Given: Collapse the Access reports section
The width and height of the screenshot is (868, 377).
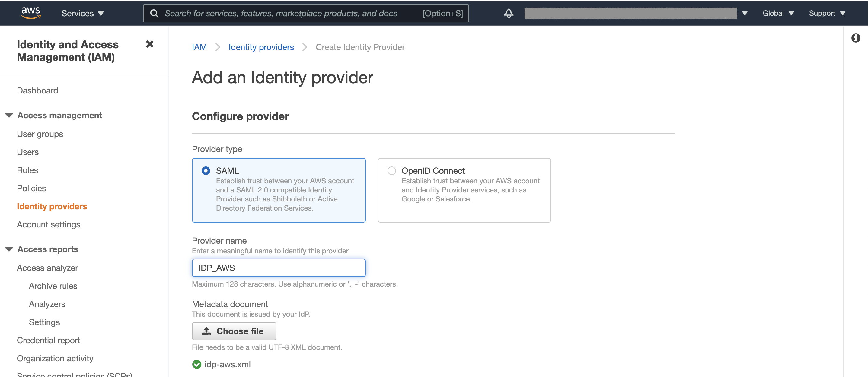Looking at the screenshot, I should coord(9,249).
